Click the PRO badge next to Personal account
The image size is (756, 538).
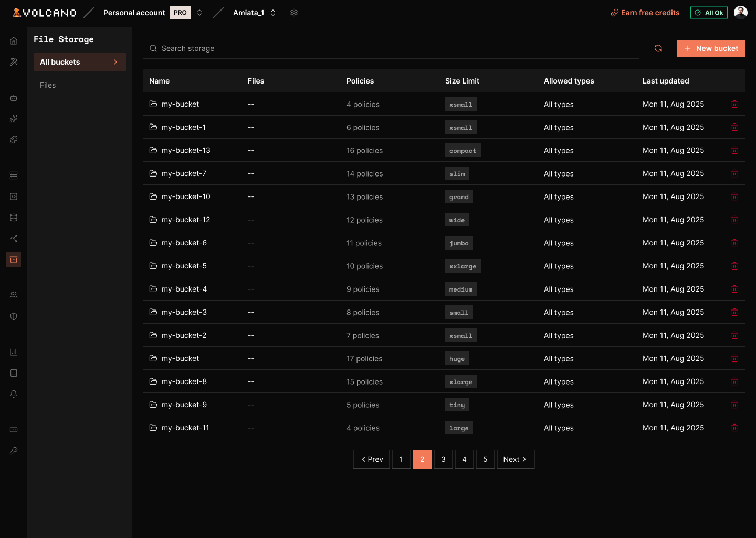(x=180, y=13)
